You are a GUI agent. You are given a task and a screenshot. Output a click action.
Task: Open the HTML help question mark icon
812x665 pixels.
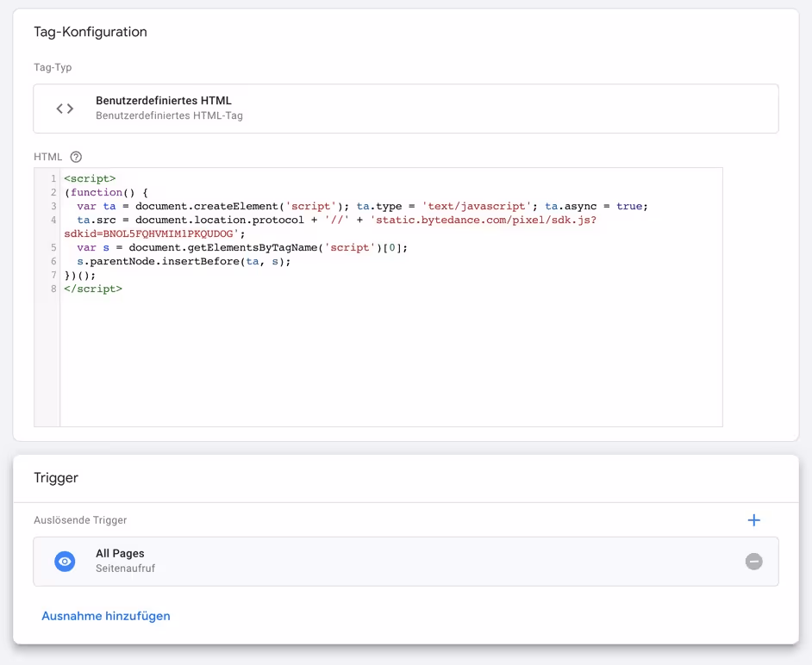point(76,157)
